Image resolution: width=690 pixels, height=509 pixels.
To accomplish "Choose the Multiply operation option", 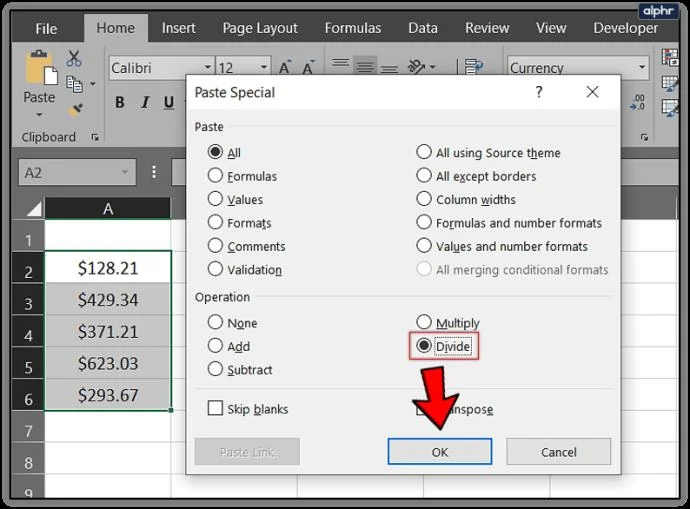I will click(424, 322).
